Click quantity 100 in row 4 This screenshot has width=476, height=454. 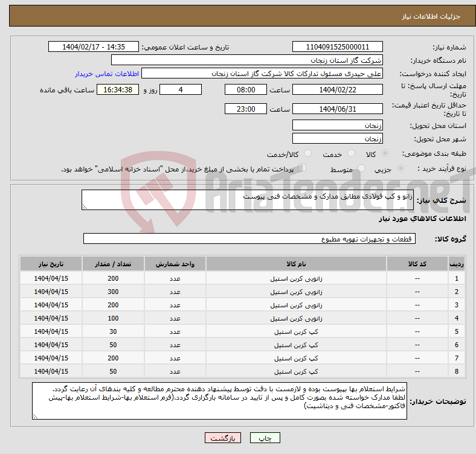coord(113,318)
